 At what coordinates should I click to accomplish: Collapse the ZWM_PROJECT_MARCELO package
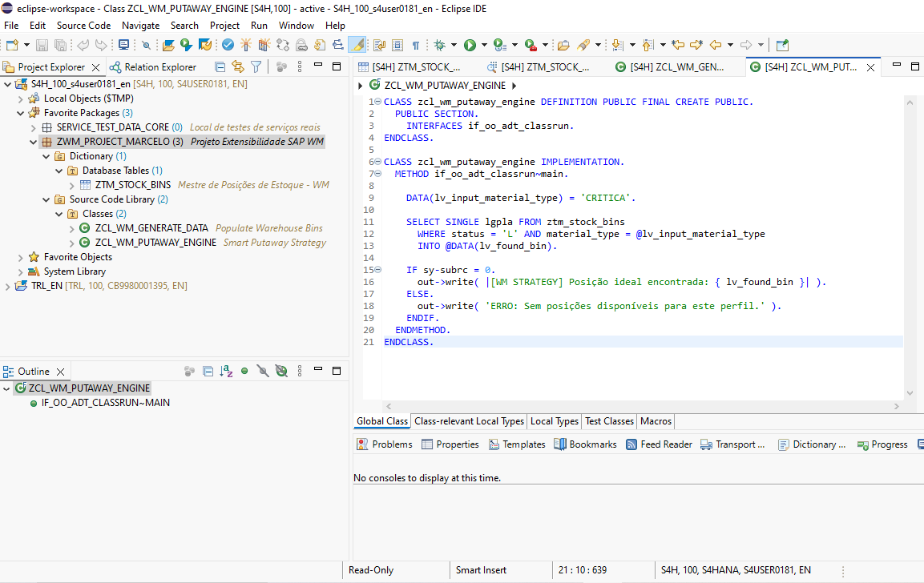pyautogui.click(x=34, y=141)
